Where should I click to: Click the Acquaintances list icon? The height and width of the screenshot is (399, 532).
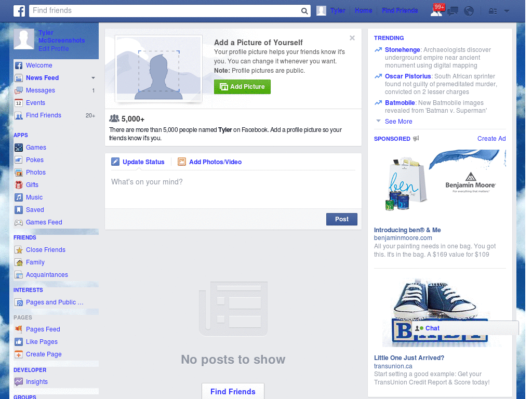click(19, 275)
